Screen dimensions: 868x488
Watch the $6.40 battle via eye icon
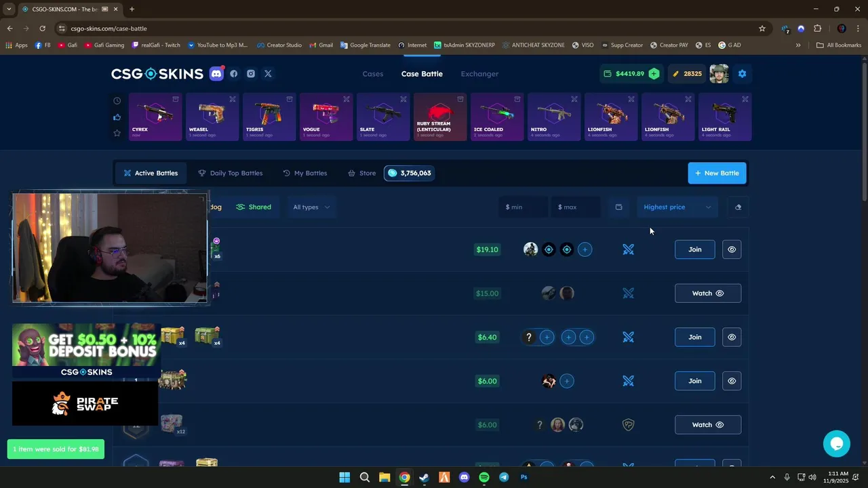(x=732, y=337)
